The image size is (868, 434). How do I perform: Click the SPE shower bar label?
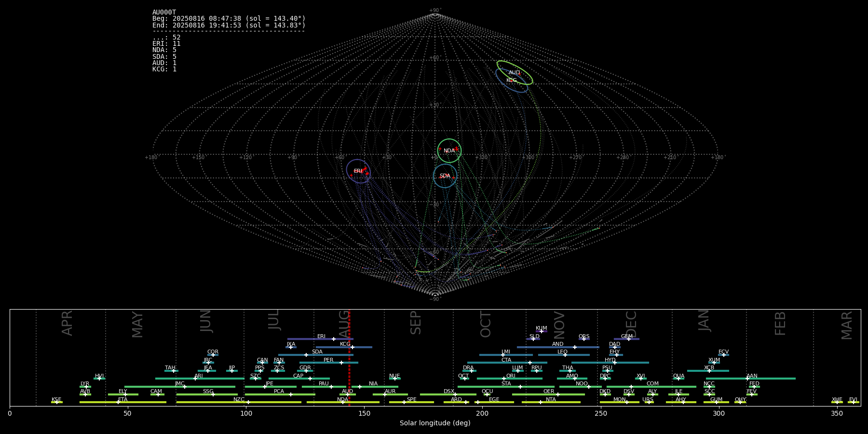click(412, 400)
